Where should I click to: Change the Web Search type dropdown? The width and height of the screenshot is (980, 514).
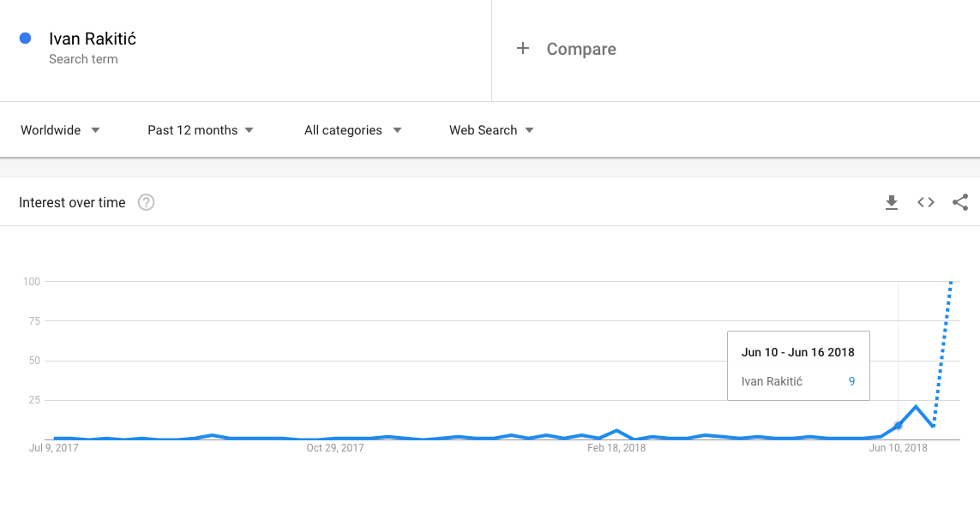(x=491, y=130)
